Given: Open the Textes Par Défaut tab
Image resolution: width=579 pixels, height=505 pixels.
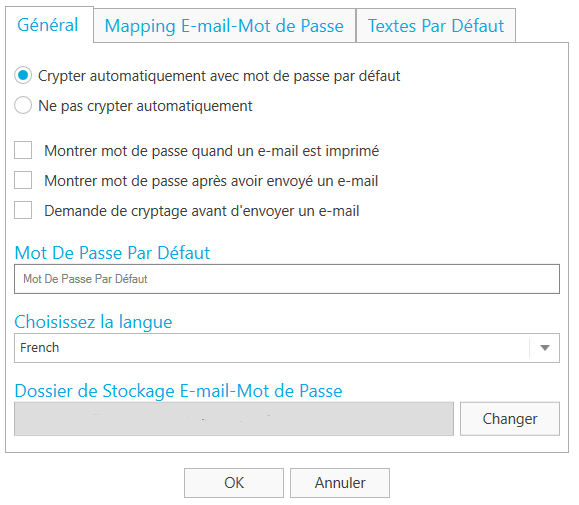Looking at the screenshot, I should (x=436, y=26).
